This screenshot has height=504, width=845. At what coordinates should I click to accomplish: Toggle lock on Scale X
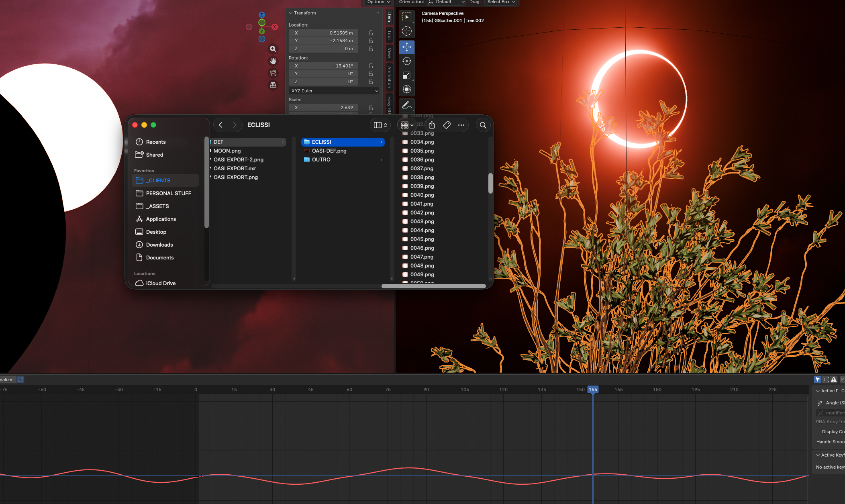coord(371,108)
